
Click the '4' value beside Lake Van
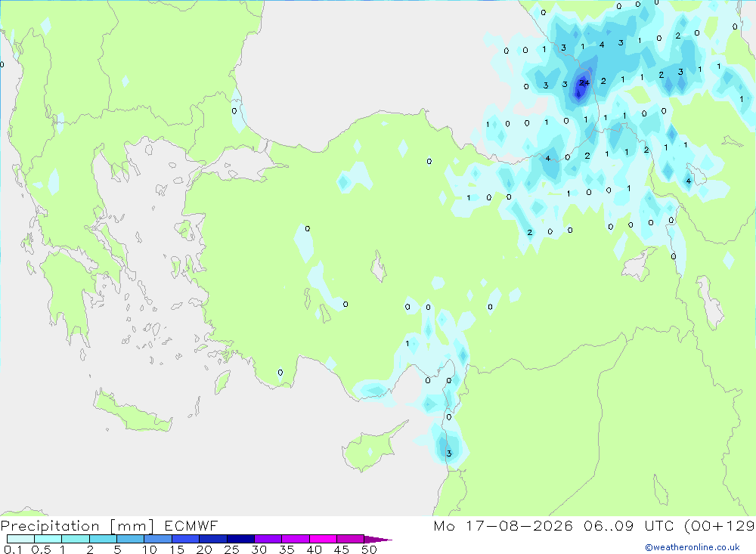(x=689, y=181)
